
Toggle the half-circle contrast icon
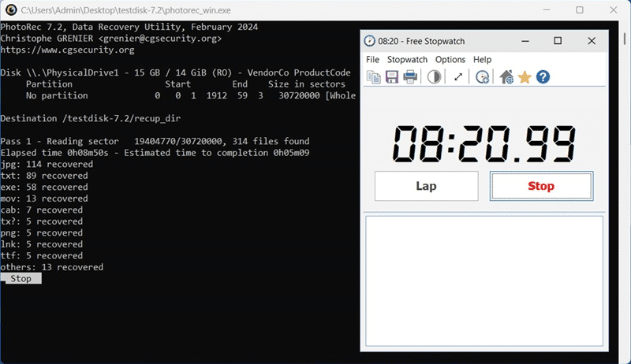pyautogui.click(x=434, y=76)
